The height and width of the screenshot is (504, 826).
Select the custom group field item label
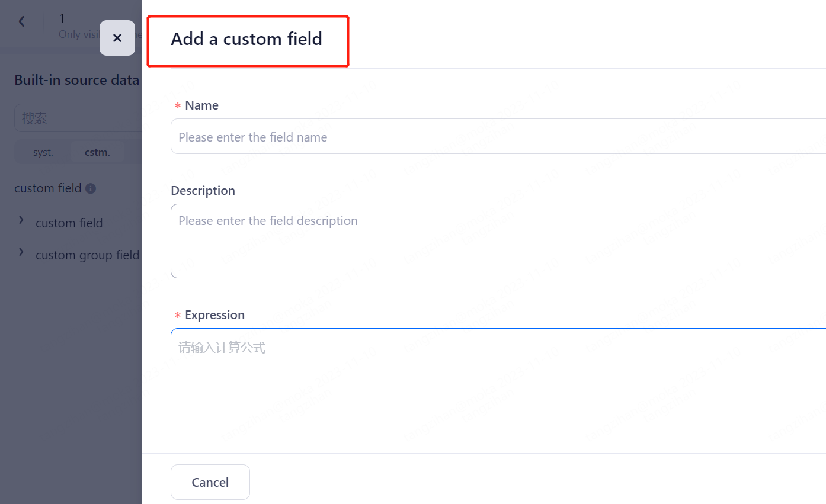pyautogui.click(x=87, y=255)
